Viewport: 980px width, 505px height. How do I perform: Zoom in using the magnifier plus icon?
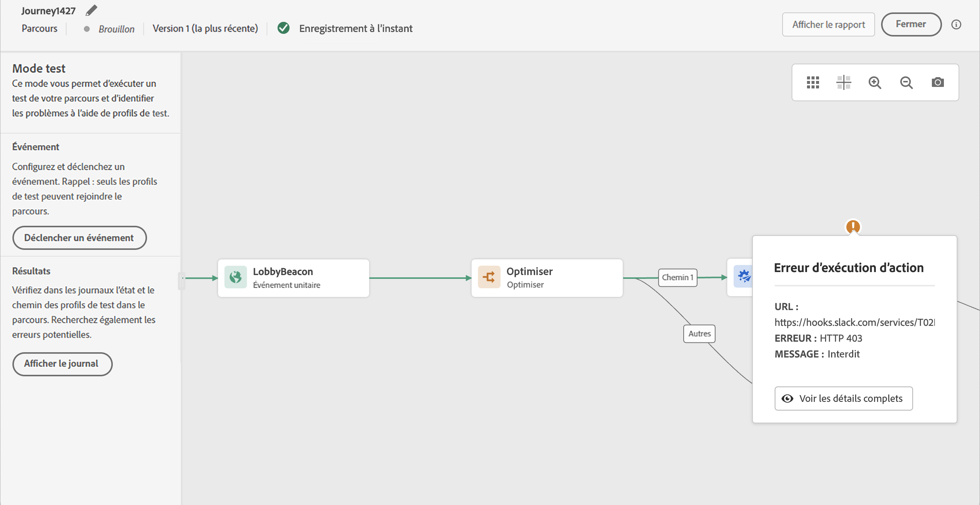[x=875, y=82]
